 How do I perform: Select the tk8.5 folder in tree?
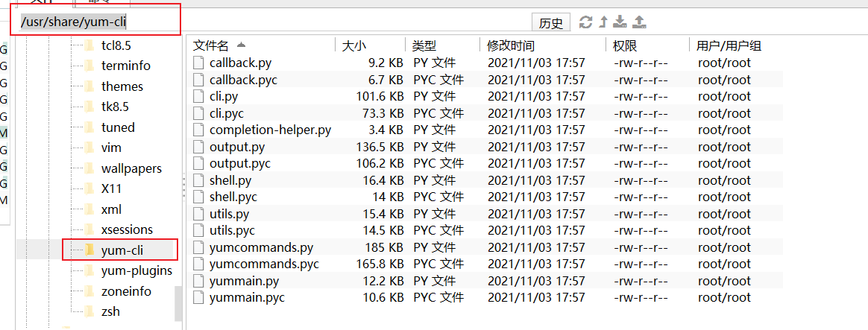[115, 107]
